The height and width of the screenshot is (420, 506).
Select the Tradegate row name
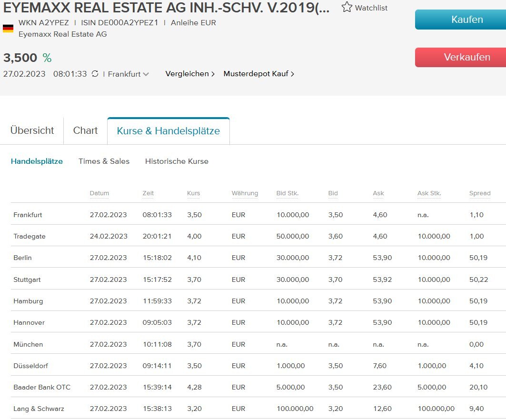30,236
